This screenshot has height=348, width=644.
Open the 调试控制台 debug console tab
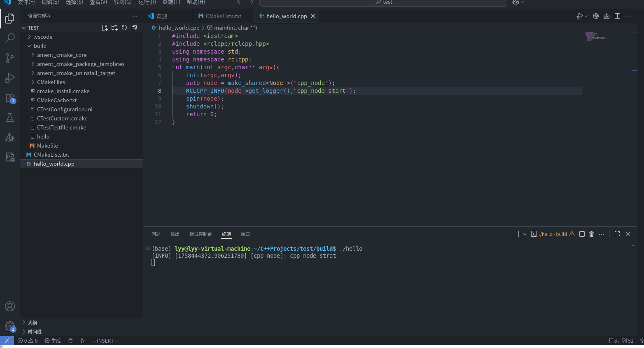pyautogui.click(x=201, y=234)
